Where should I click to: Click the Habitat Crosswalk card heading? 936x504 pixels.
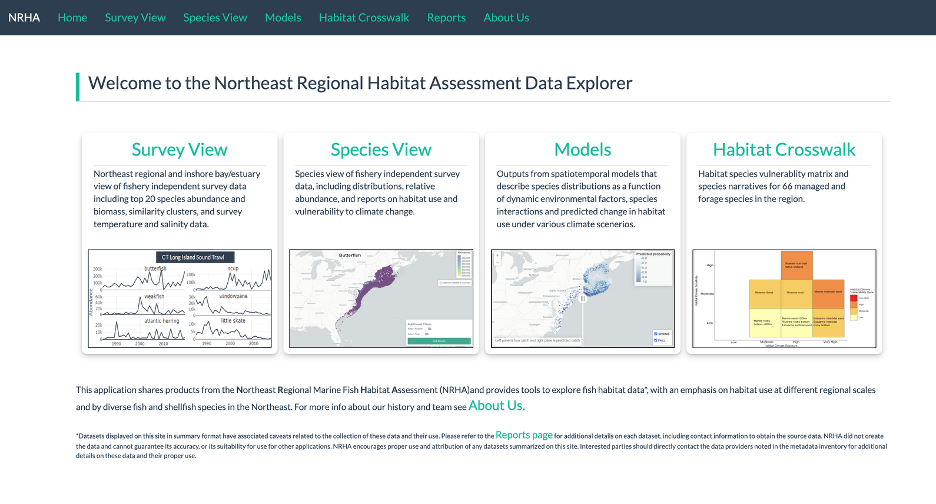click(x=784, y=150)
